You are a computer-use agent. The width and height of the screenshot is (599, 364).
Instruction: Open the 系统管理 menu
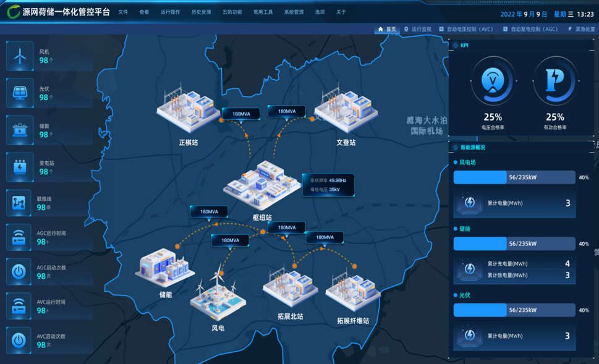tap(294, 12)
